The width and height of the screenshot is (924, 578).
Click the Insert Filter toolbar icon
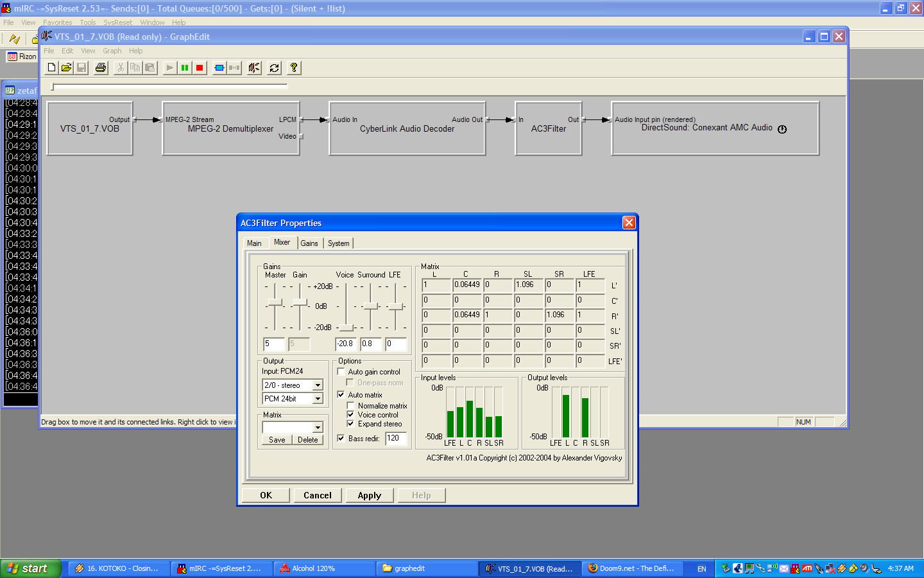[x=219, y=67]
